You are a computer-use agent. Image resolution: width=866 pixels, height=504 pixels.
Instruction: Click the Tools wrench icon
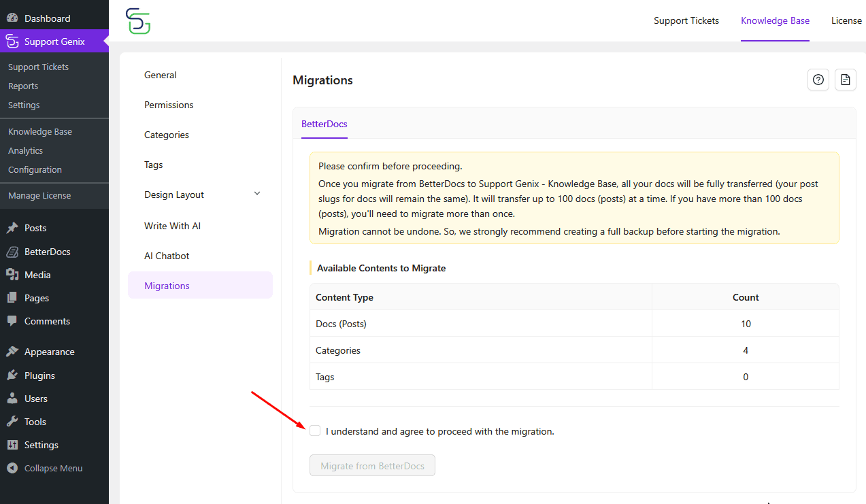pyautogui.click(x=12, y=422)
